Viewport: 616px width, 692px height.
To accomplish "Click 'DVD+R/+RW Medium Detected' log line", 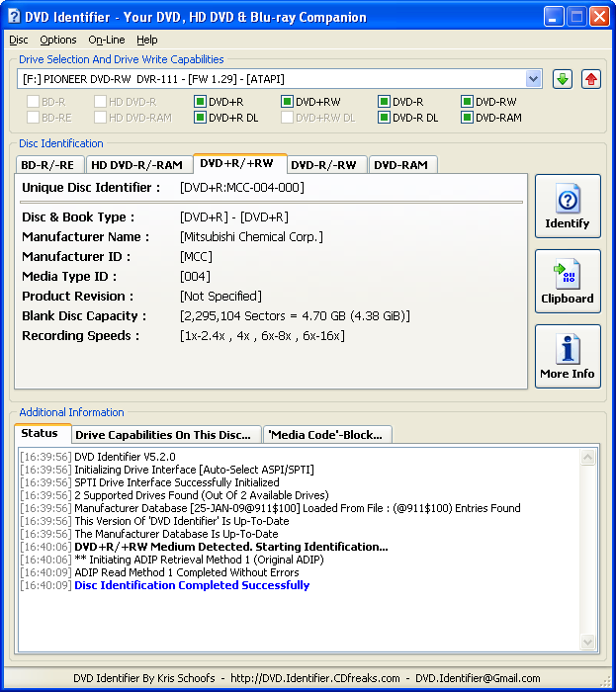I will click(x=231, y=547).
